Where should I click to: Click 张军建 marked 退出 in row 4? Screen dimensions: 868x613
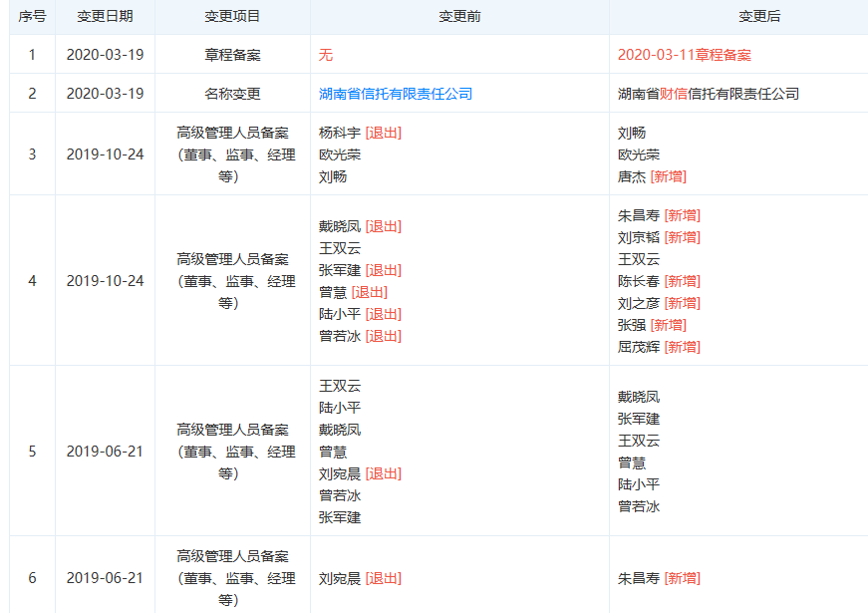click(x=340, y=270)
